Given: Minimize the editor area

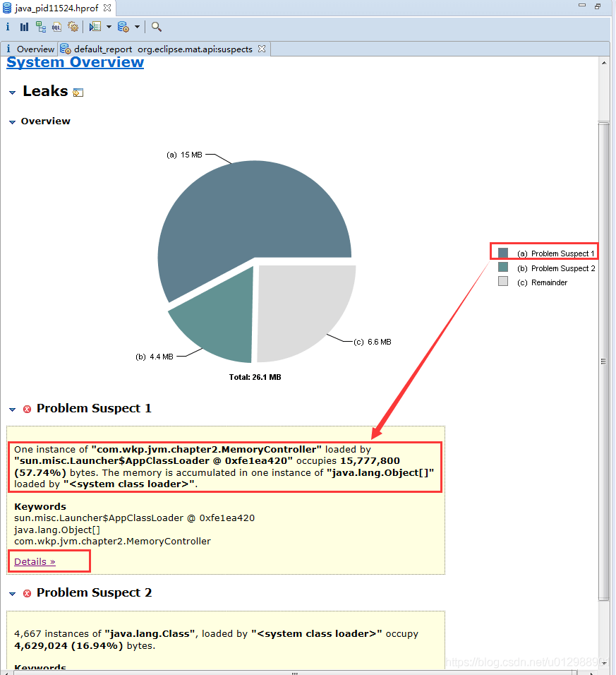Looking at the screenshot, I should 582,5.
